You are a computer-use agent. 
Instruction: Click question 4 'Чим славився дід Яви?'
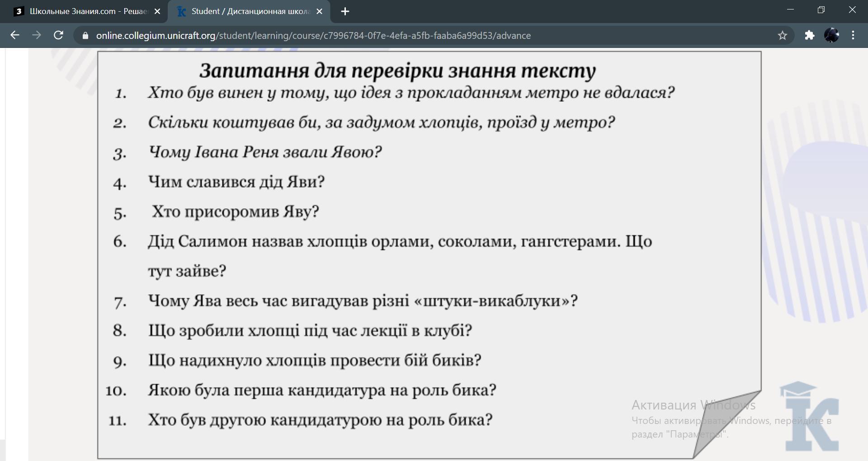236,182
